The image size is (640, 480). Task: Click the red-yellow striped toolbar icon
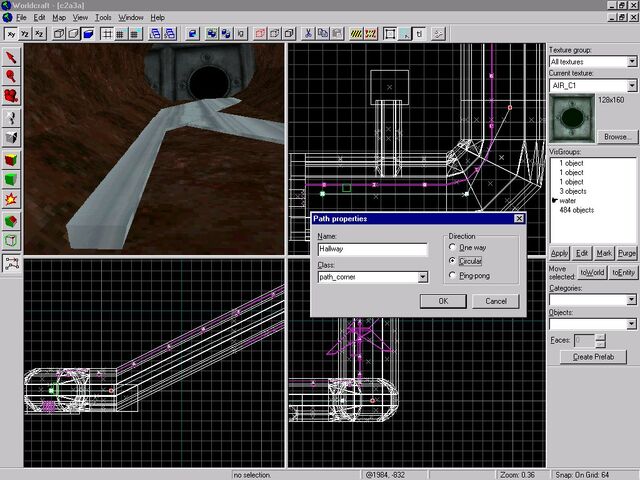coord(370,34)
